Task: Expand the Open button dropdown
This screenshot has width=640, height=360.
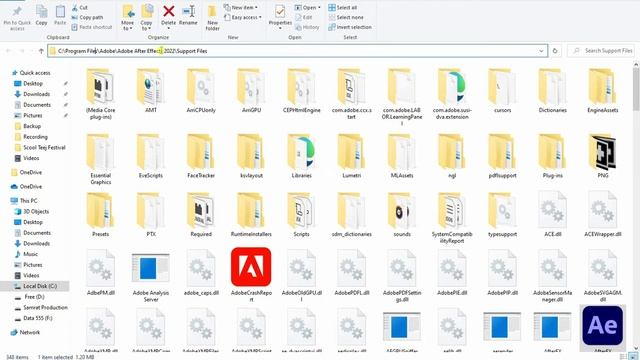Action: pos(319,7)
